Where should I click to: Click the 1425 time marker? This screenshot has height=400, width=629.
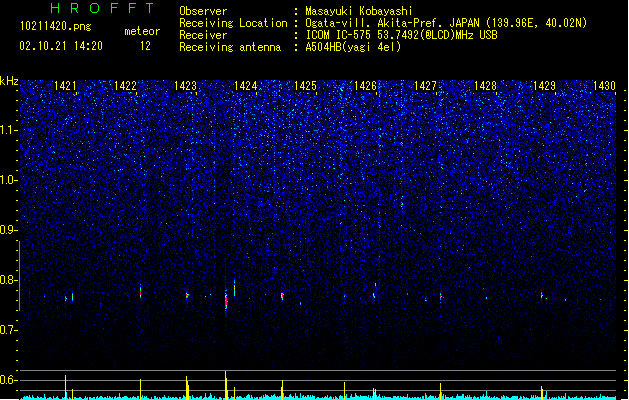coord(305,86)
